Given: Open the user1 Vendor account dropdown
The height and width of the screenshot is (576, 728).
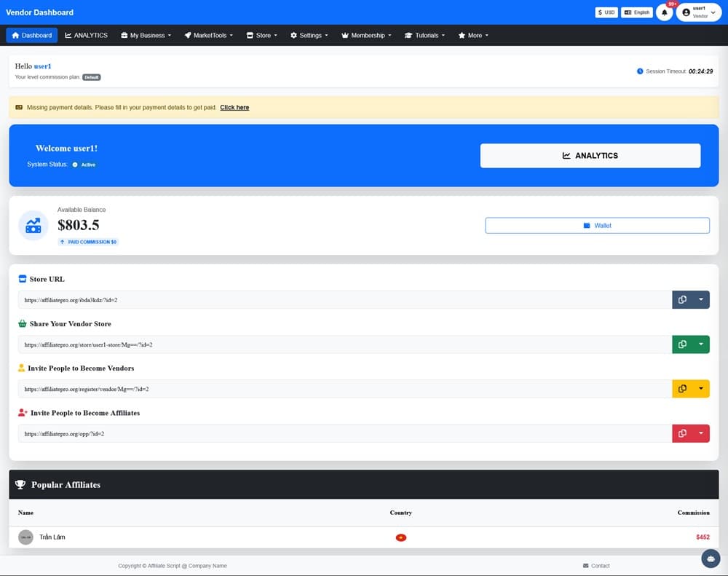Looking at the screenshot, I should click(698, 12).
